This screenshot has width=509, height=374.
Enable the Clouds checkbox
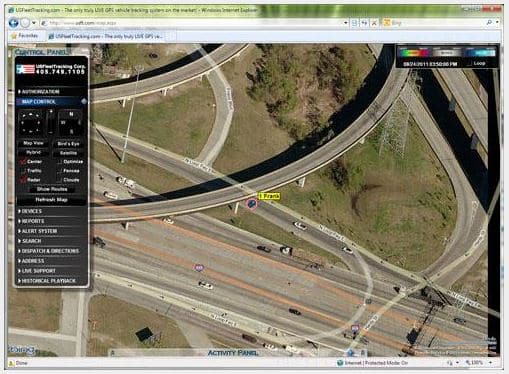point(59,180)
